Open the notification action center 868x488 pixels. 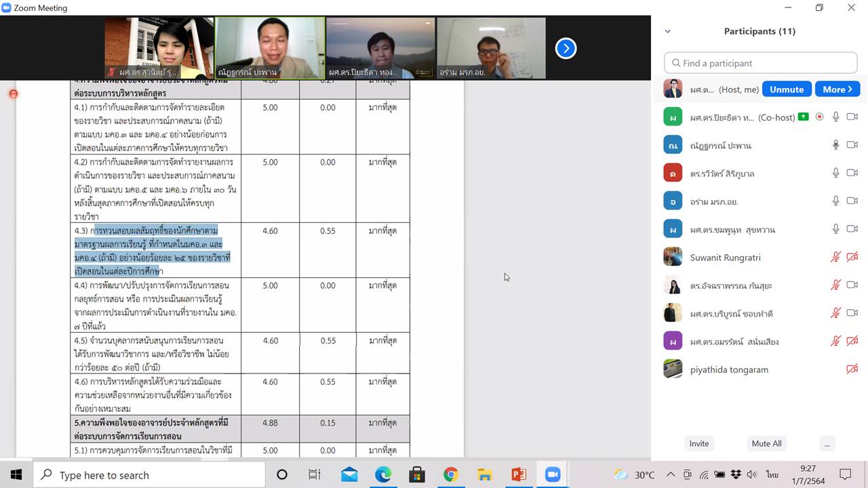[845, 474]
